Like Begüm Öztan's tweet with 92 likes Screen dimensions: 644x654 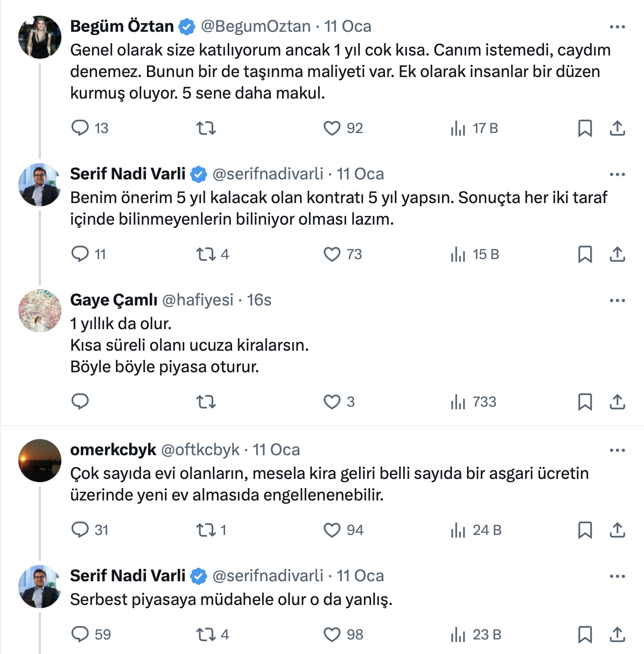(332, 128)
